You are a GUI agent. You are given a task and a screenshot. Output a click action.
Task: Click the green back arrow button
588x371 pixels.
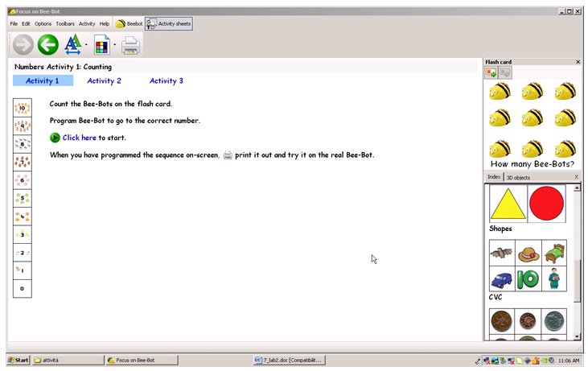tap(48, 44)
